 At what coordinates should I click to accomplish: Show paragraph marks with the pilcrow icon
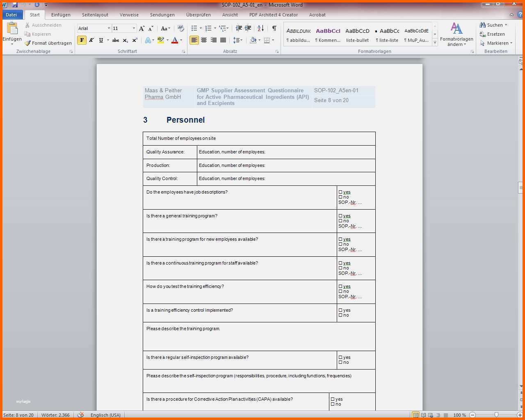(274, 28)
